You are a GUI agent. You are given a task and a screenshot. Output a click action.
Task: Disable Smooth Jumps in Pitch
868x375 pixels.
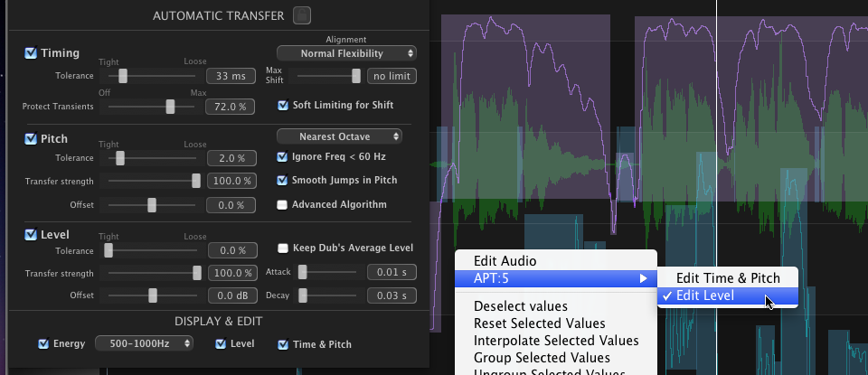pyautogui.click(x=282, y=180)
